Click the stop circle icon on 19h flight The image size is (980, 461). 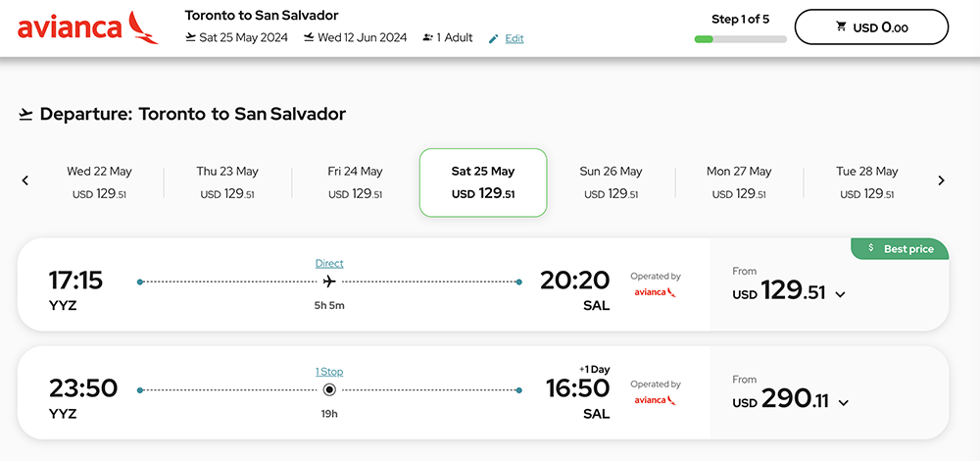pos(329,390)
